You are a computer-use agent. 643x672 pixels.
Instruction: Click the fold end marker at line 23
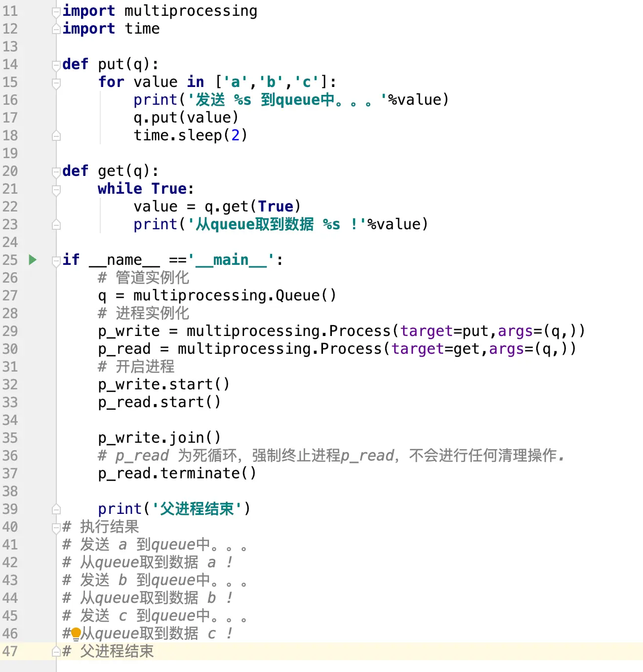coord(56,225)
